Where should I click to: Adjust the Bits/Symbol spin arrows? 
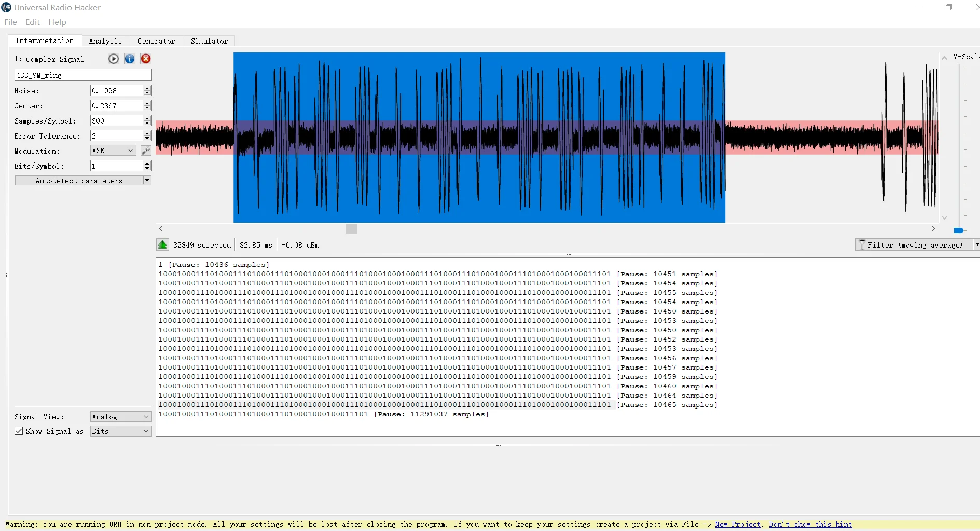coord(147,166)
